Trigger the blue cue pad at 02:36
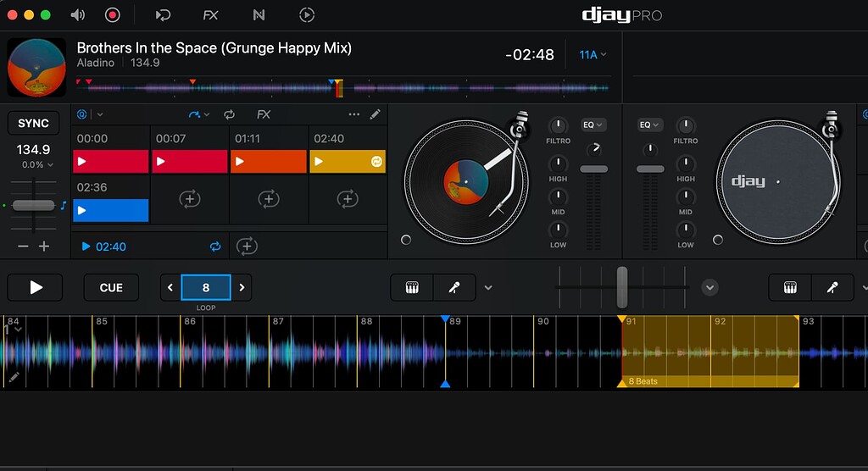868x471 pixels. [111, 210]
